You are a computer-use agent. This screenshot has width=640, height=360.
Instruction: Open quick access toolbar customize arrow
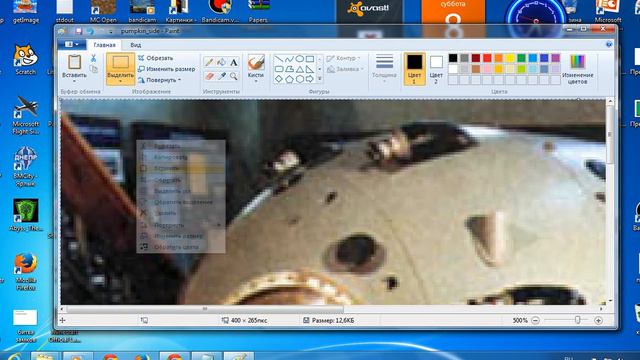click(111, 31)
